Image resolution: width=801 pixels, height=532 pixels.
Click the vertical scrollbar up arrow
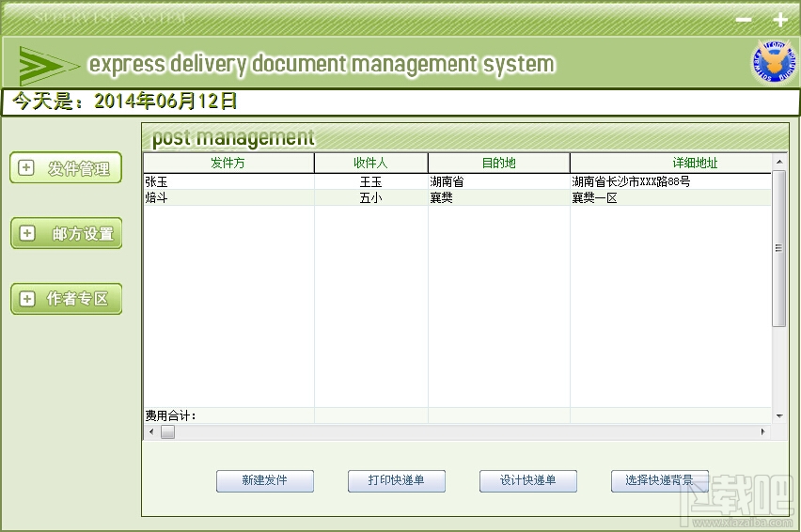coord(779,162)
